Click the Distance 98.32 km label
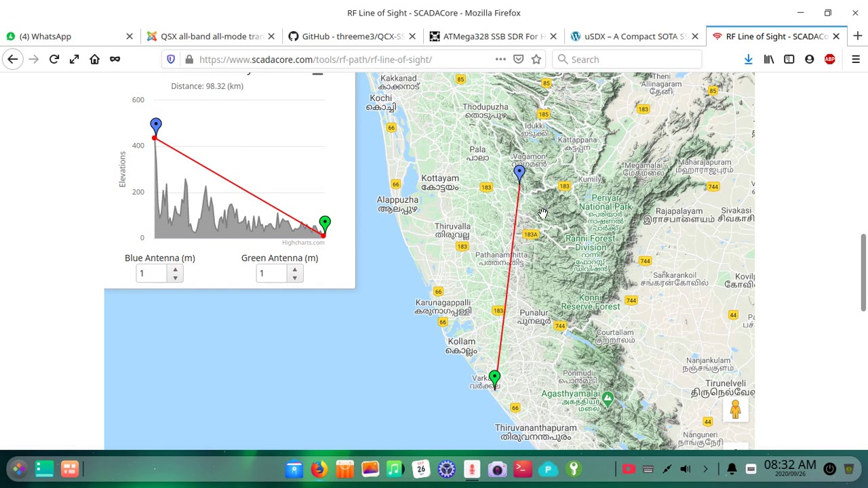This screenshot has height=488, width=868. coord(207,86)
